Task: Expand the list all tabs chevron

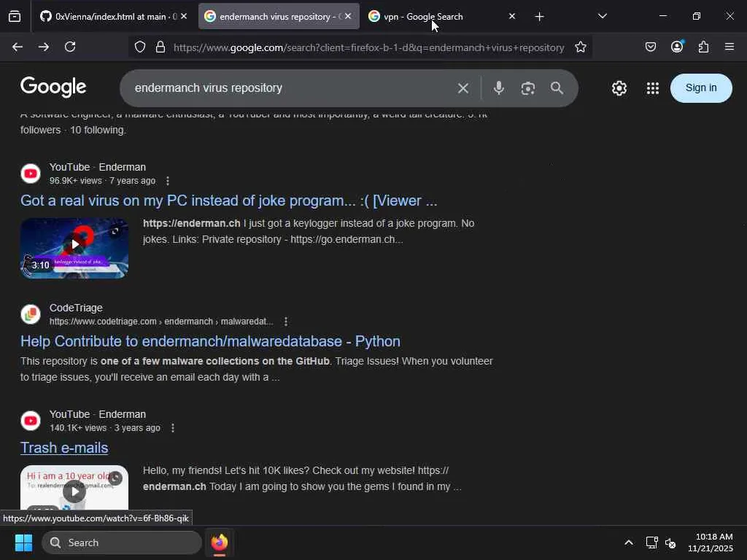Action: [602, 16]
